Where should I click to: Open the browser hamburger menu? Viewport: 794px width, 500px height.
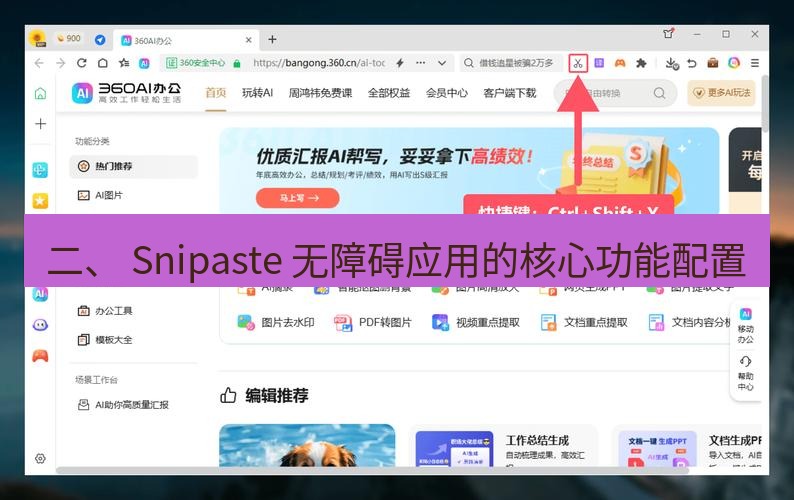pyautogui.click(x=755, y=63)
